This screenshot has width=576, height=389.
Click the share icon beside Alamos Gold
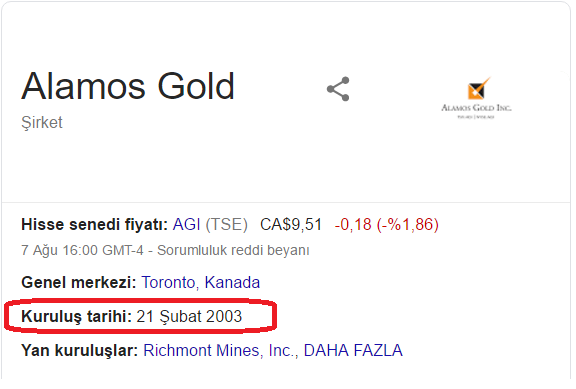[338, 89]
